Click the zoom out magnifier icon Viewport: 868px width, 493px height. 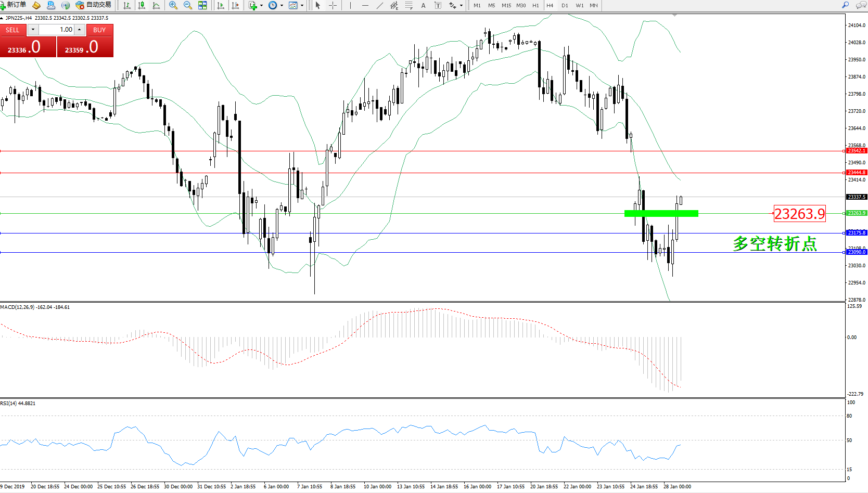(188, 5)
